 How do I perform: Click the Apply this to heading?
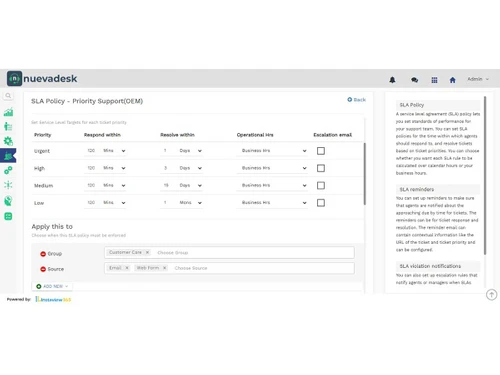[52, 227]
